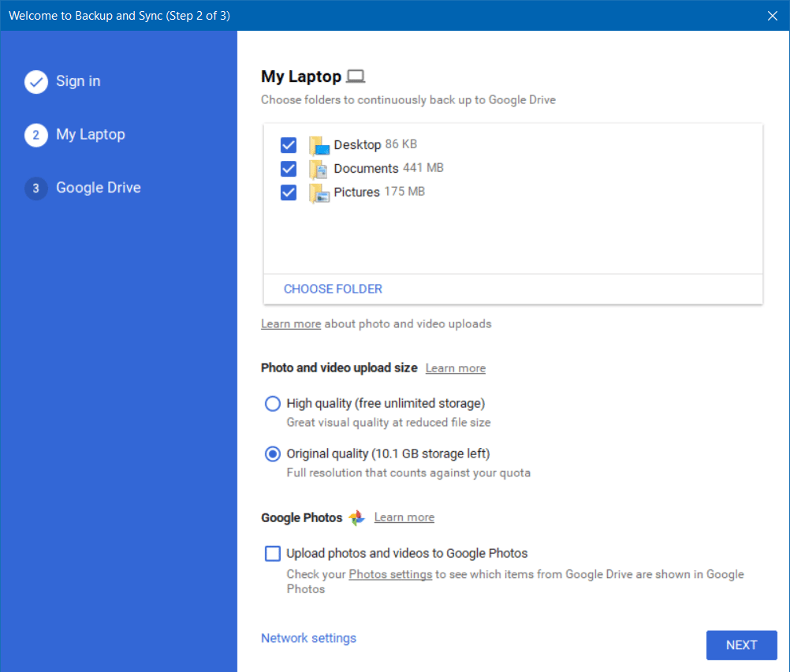Uncheck the Documents folder checkbox
This screenshot has width=790, height=672.
289,169
